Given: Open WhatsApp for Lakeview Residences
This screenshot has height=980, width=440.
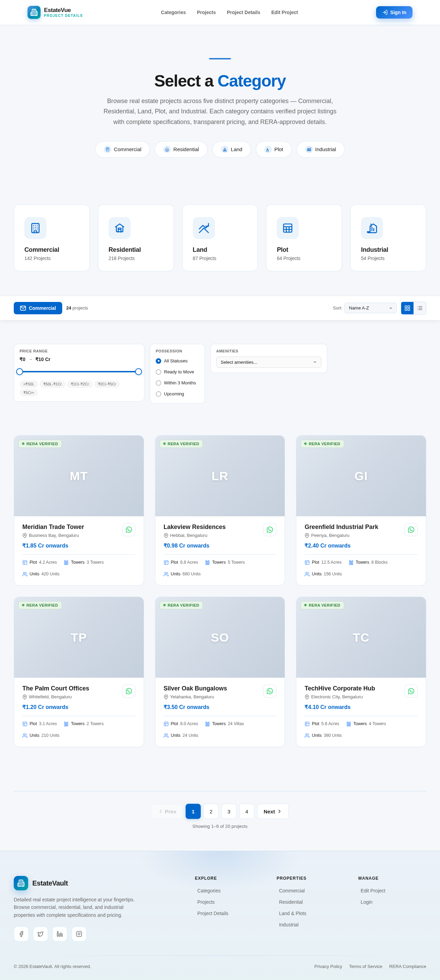Looking at the screenshot, I should (x=270, y=530).
